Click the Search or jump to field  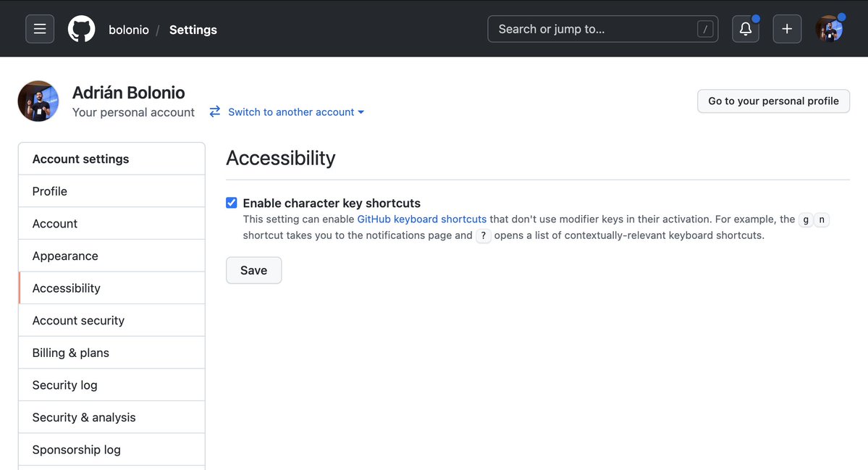(602, 29)
